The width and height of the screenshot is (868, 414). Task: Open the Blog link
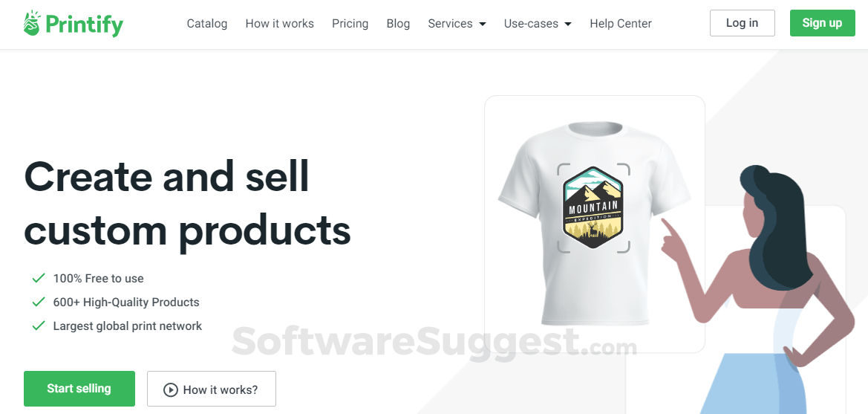(x=398, y=23)
